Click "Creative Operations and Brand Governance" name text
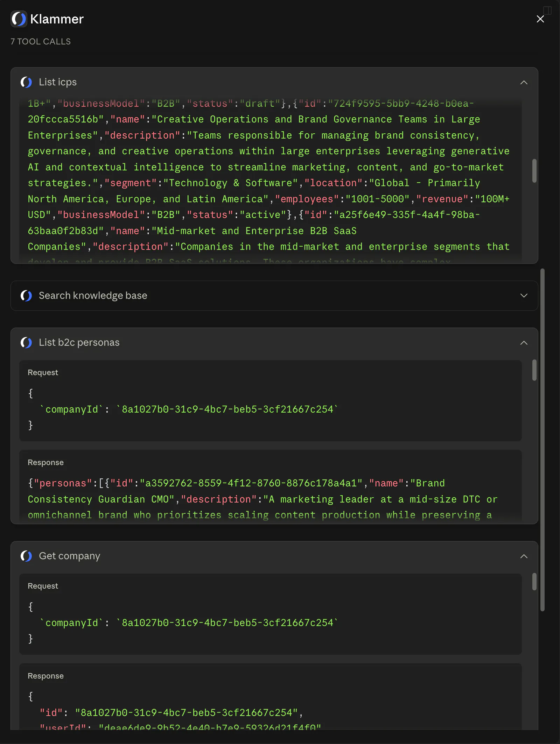This screenshot has height=744, width=560. coord(274,119)
